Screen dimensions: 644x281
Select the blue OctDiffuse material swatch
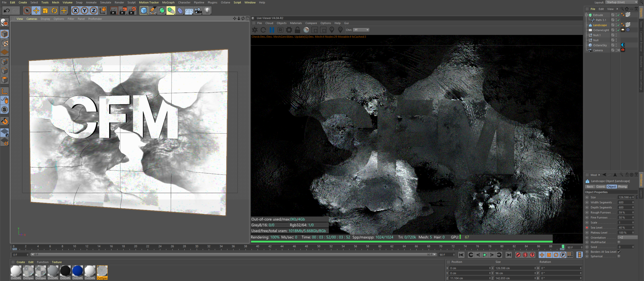(x=77, y=271)
